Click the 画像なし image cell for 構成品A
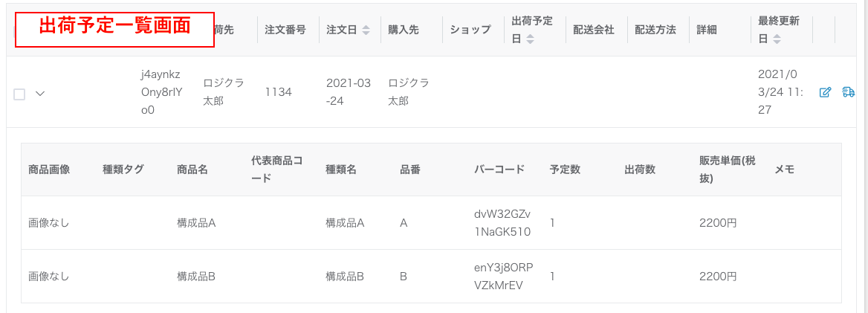Image resolution: width=868 pixels, height=313 pixels. (49, 223)
